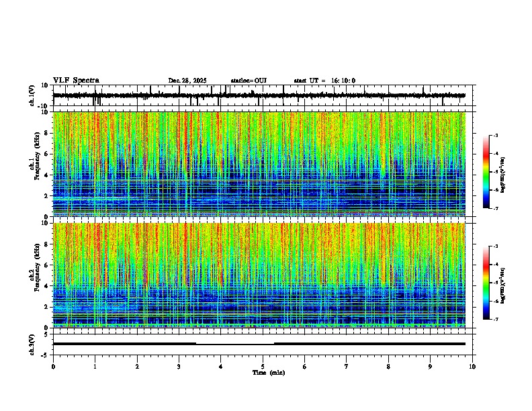Click the "-7" tick on ch.1 colorbar
This screenshot has height=411, width=532.
tap(495, 208)
